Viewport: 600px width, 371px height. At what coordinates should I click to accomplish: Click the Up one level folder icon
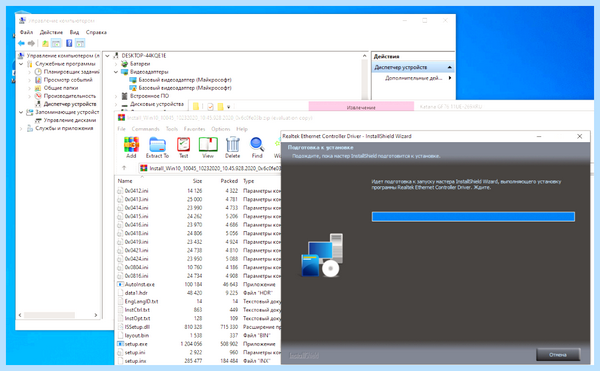tap(45, 43)
